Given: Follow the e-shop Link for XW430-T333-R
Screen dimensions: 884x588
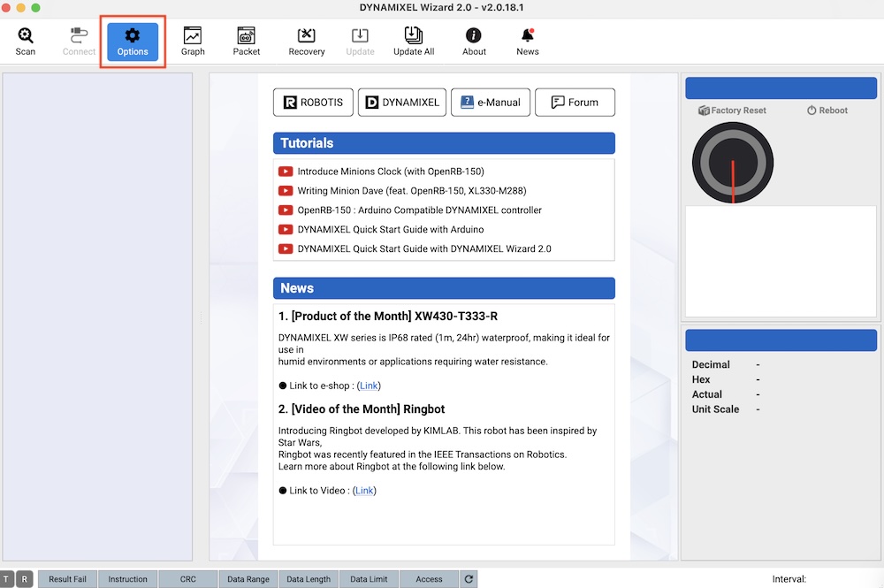Looking at the screenshot, I should (x=369, y=386).
